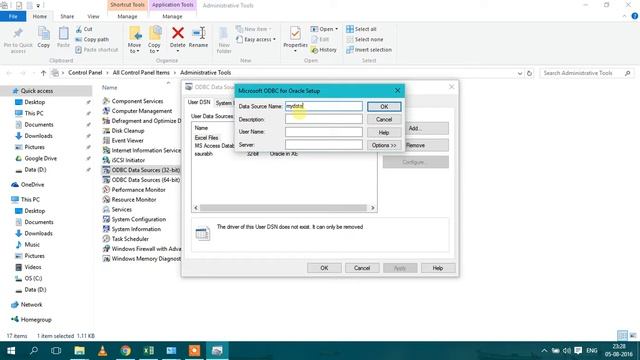This screenshot has width=640, height=360.
Task: Open the Open dropdown arrow in ribbon
Action: tap(337, 29)
